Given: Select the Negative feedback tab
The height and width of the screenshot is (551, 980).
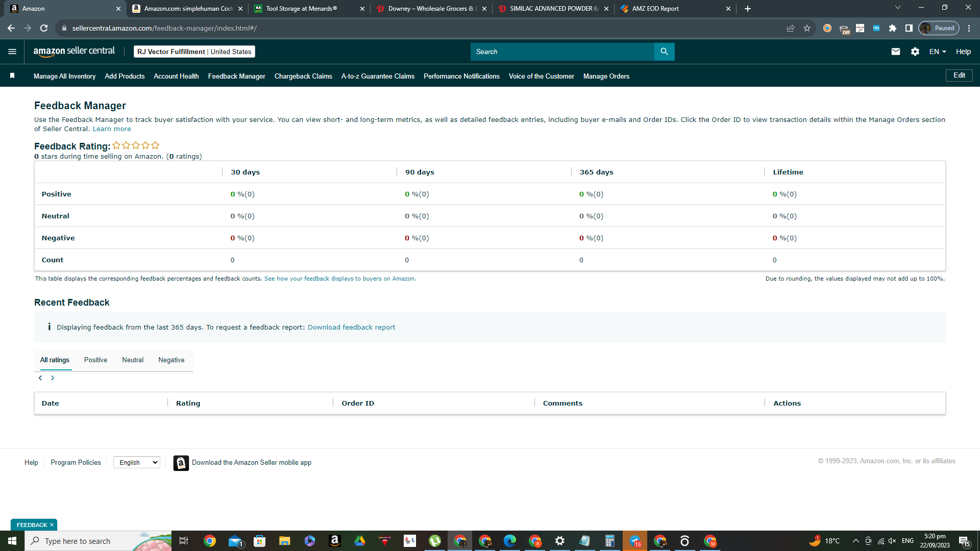Looking at the screenshot, I should click(171, 360).
